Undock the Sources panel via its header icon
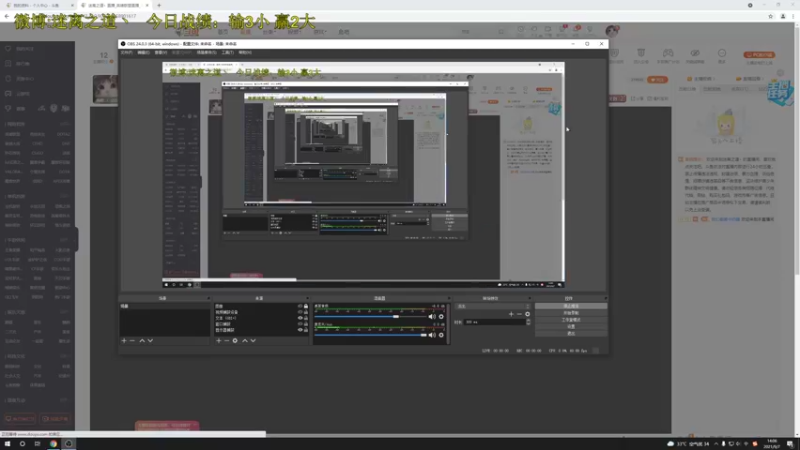This screenshot has width=800, height=450. (307, 298)
